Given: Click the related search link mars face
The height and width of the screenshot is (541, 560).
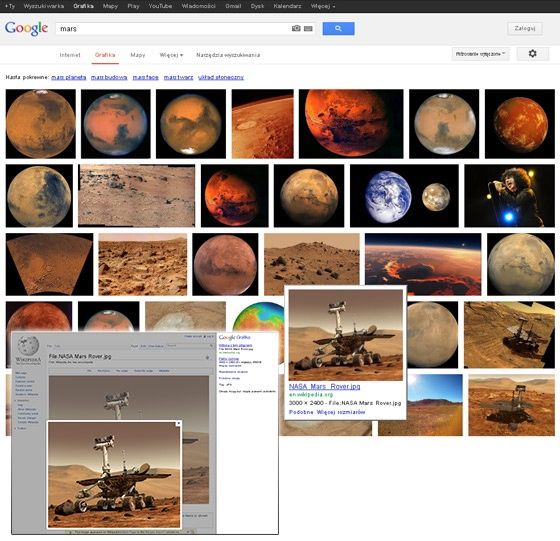Looking at the screenshot, I should click(145, 77).
